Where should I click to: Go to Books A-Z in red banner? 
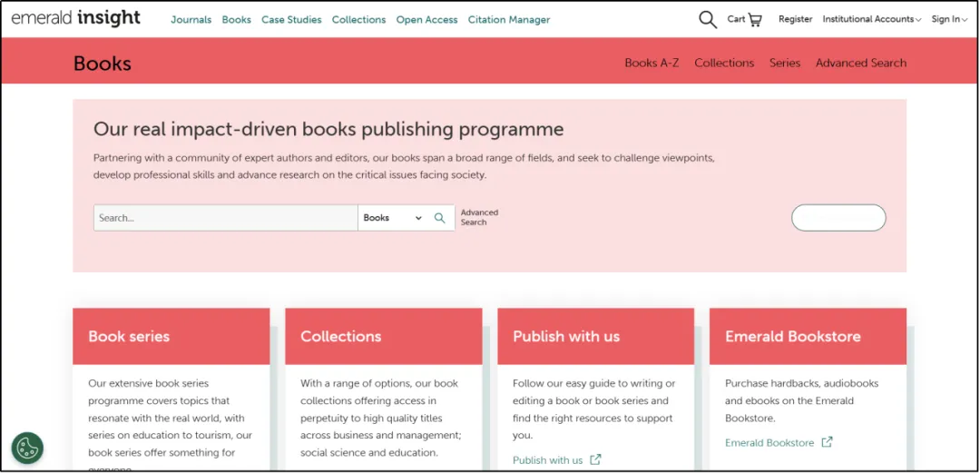652,63
